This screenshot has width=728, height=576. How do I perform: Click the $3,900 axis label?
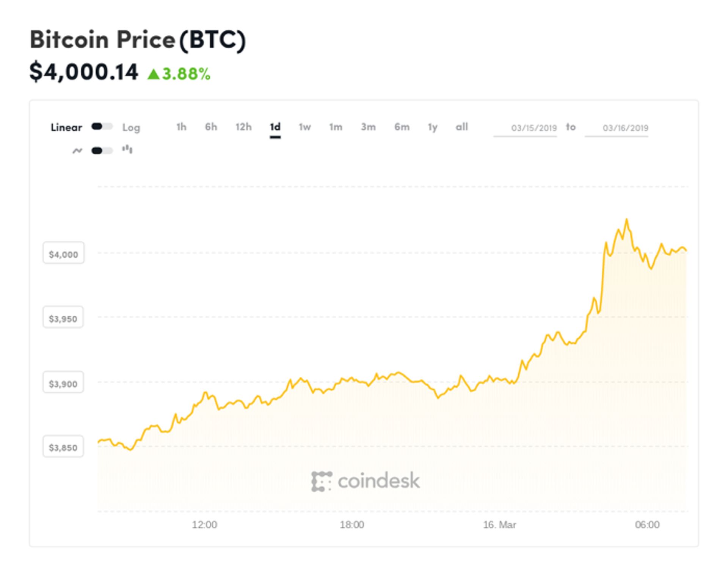63,383
